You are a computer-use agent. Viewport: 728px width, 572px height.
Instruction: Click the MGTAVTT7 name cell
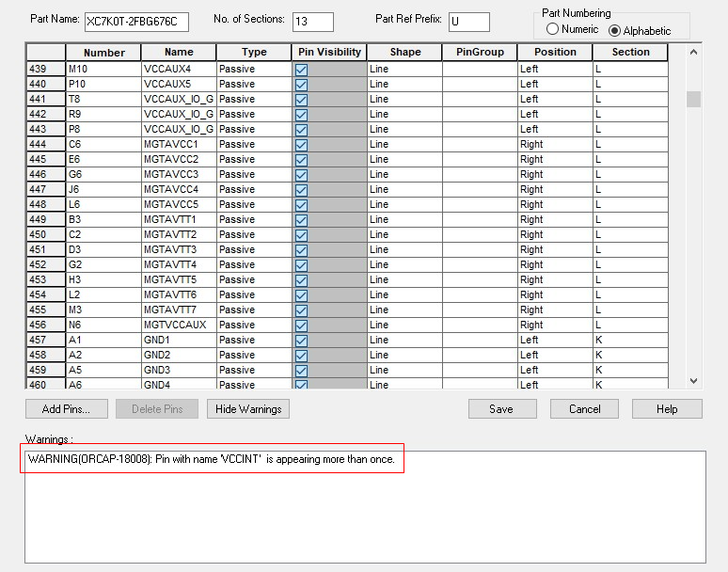(x=179, y=310)
